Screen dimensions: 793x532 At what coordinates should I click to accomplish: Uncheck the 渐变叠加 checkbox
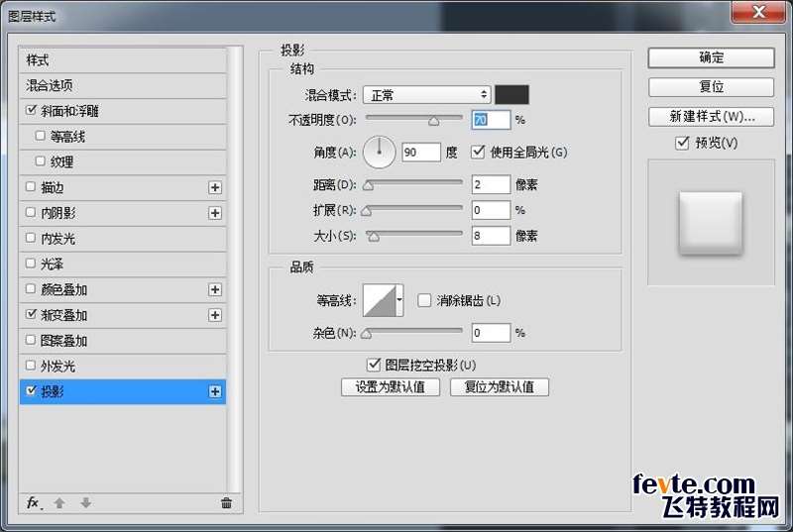(32, 314)
